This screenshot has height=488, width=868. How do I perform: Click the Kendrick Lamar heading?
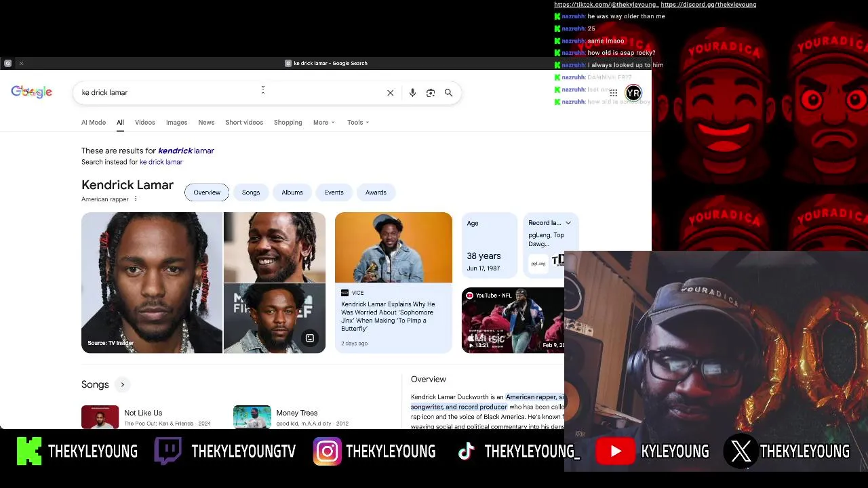click(127, 185)
